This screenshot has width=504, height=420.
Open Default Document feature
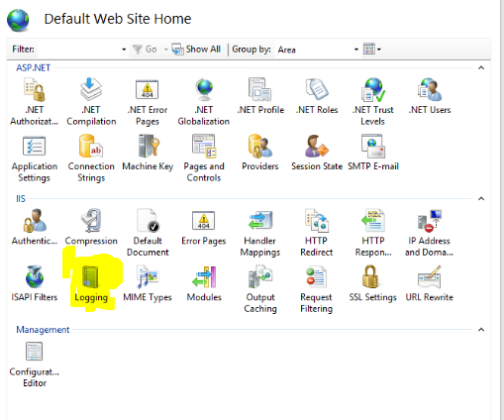tap(148, 233)
